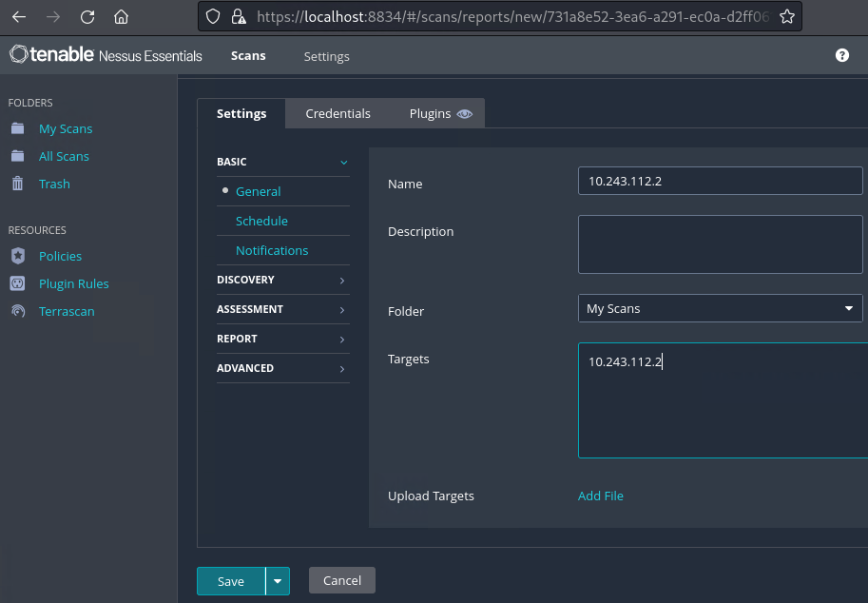The image size is (868, 603).
Task: Bookmark this page with star icon
Action: point(786,16)
